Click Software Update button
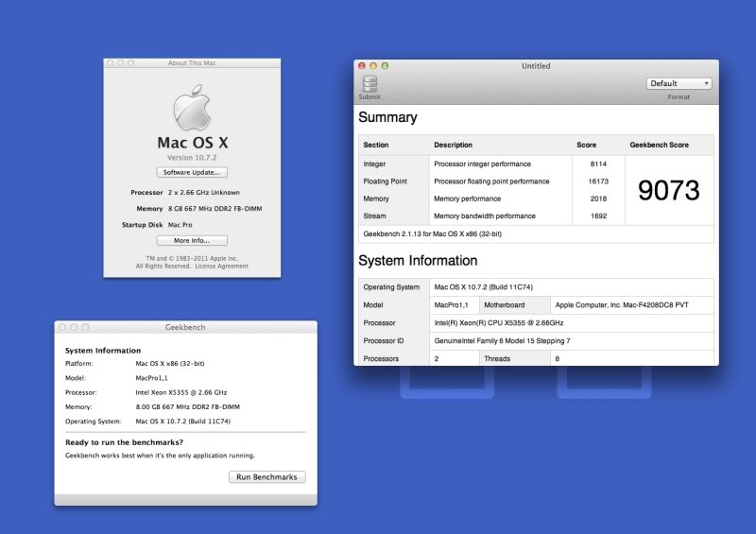 coord(192,172)
